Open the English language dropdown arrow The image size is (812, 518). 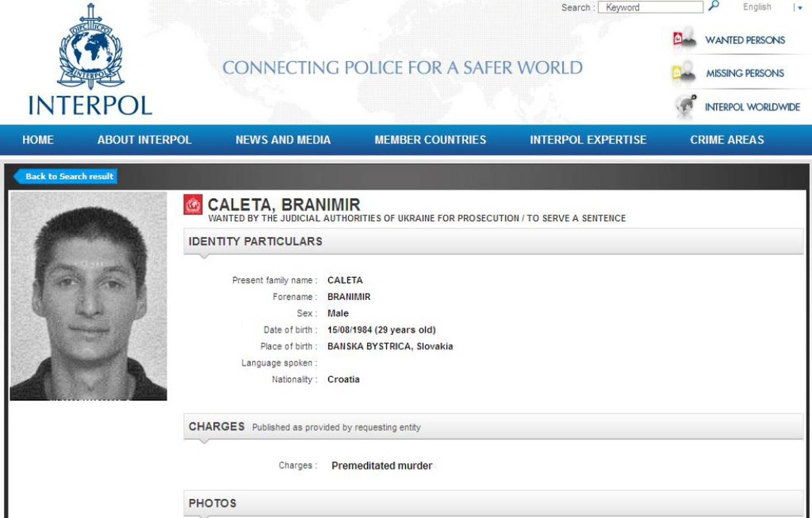pos(800,8)
